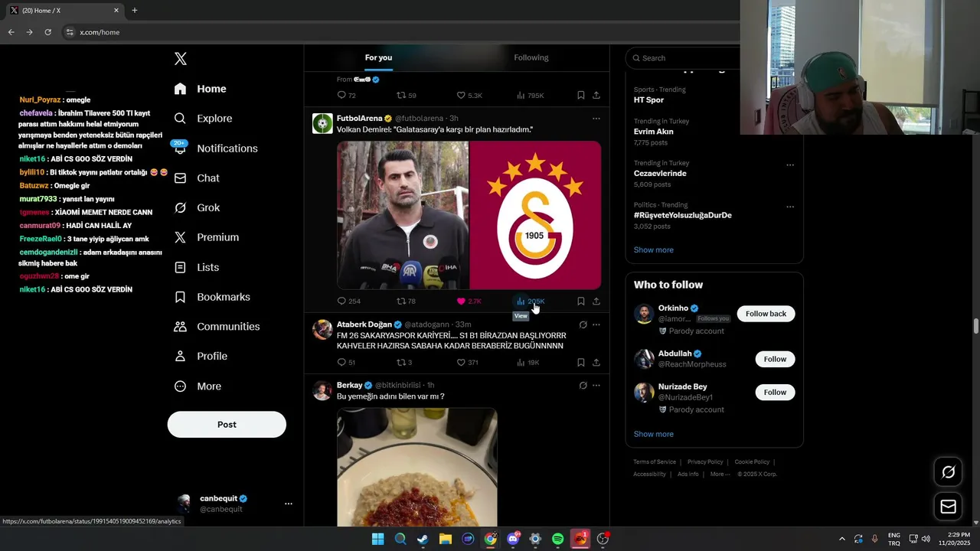The image size is (980, 551).
Task: Switch to the Following tab
Action: pos(531,57)
